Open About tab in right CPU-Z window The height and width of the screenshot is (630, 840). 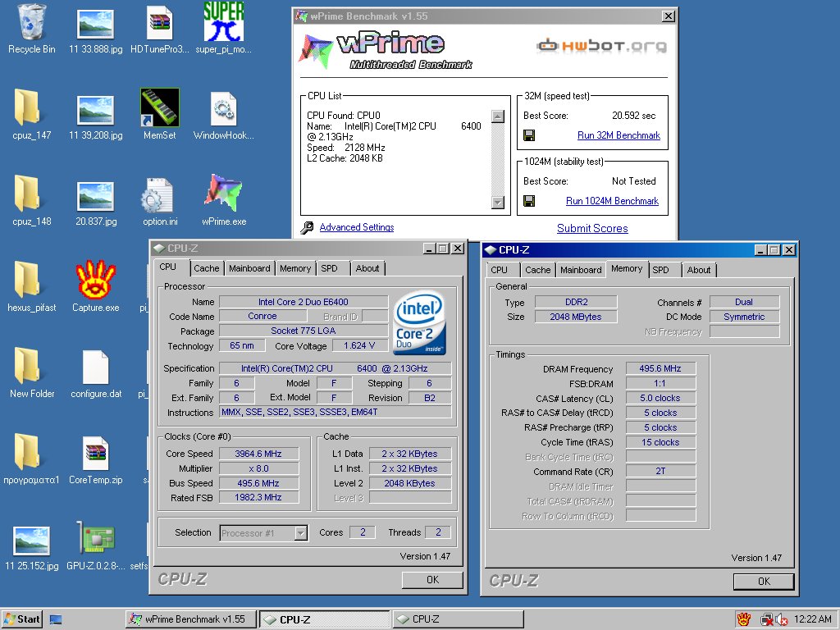click(699, 270)
